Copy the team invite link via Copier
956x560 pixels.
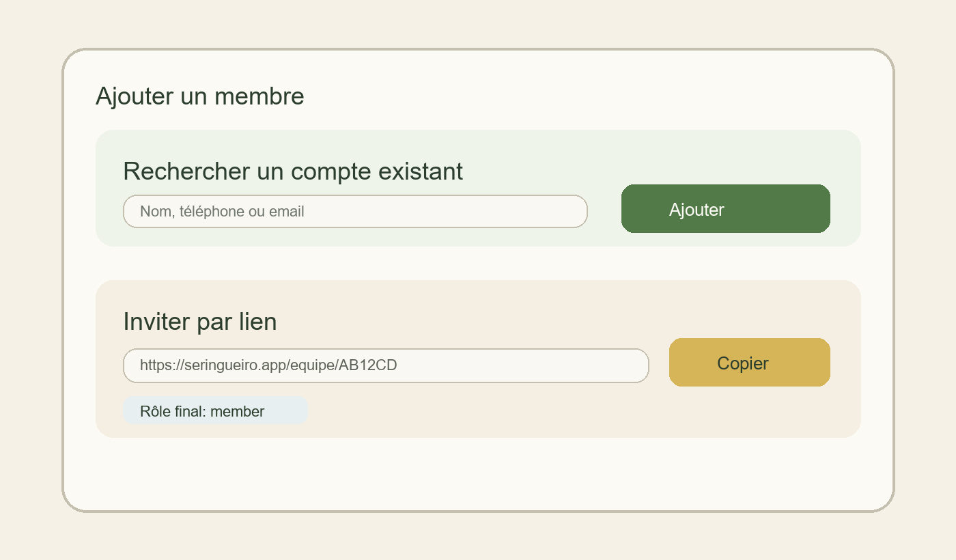[749, 363]
